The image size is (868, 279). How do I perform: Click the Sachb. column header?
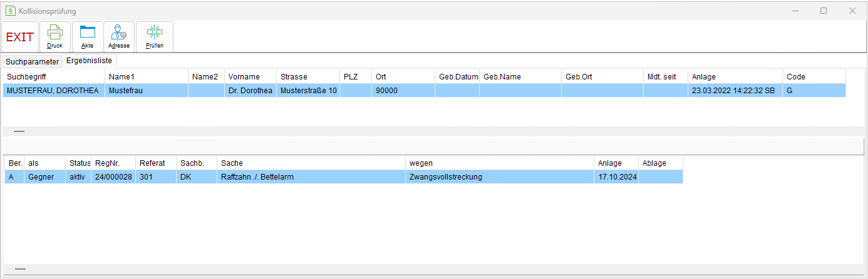pos(197,163)
